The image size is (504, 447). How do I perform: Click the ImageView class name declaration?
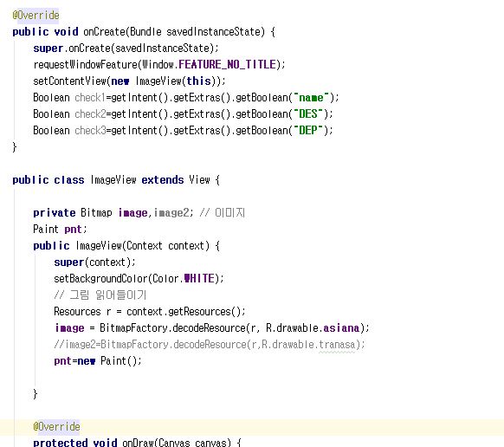pyautogui.click(x=113, y=180)
